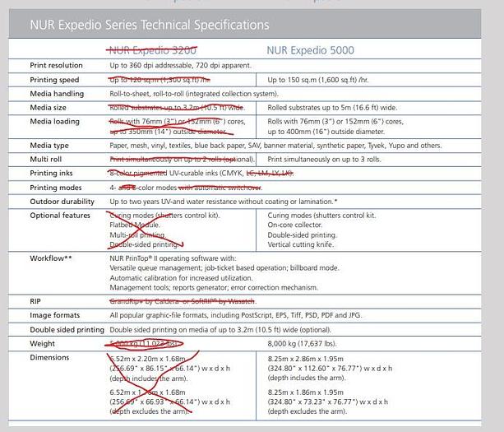This screenshot has height=432, width=504.
Task: Click the Media type row label
Action: tap(48, 145)
